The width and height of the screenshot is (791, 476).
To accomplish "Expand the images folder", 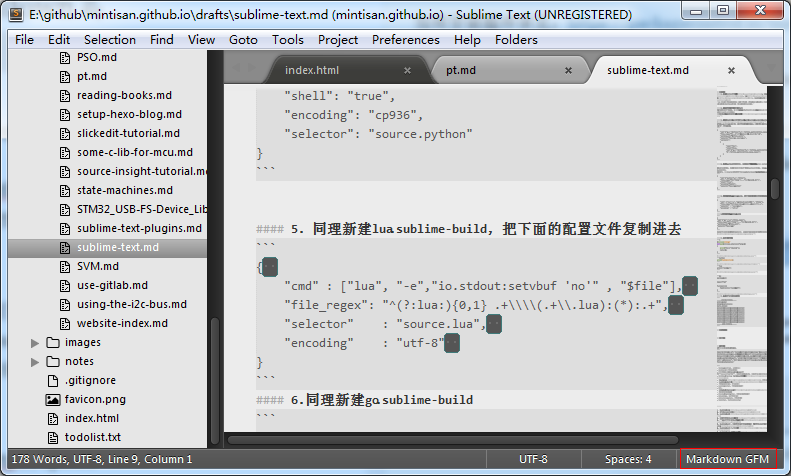I will pos(35,343).
